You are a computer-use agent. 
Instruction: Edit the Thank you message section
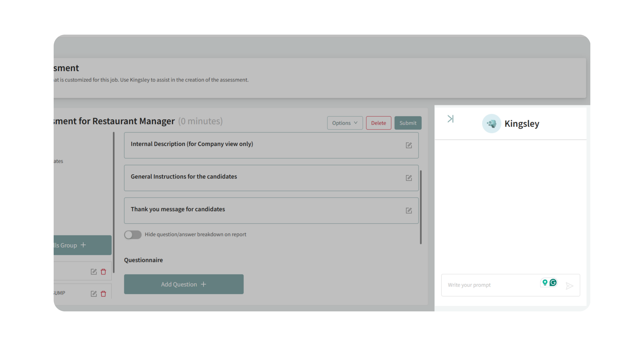click(409, 211)
